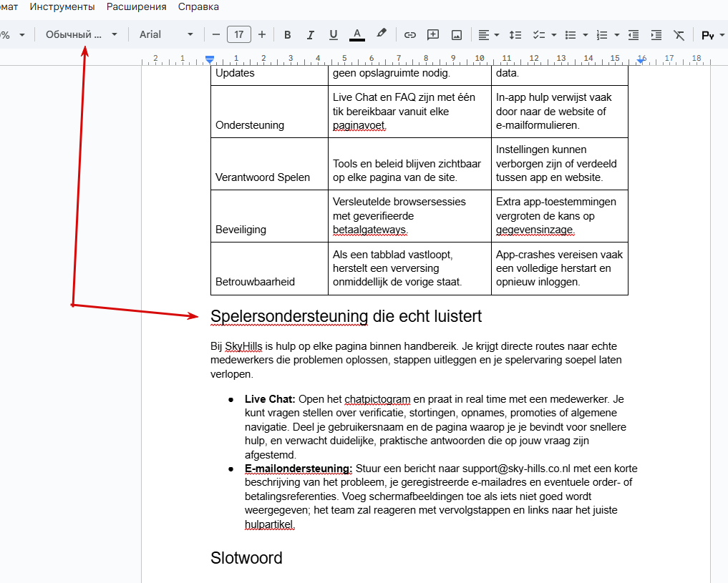Viewport: 728px width, 583px height.
Task: Decrease the font size with minus
Action: (x=216, y=35)
